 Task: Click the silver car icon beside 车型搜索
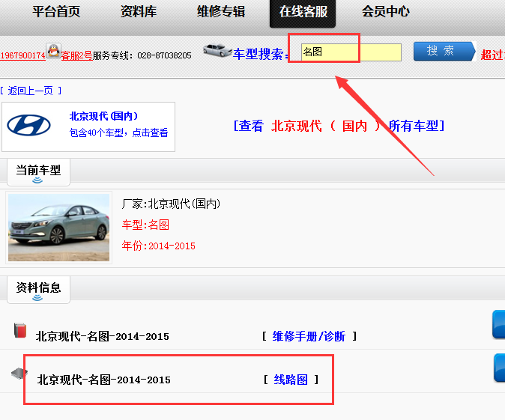pyautogui.click(x=217, y=50)
